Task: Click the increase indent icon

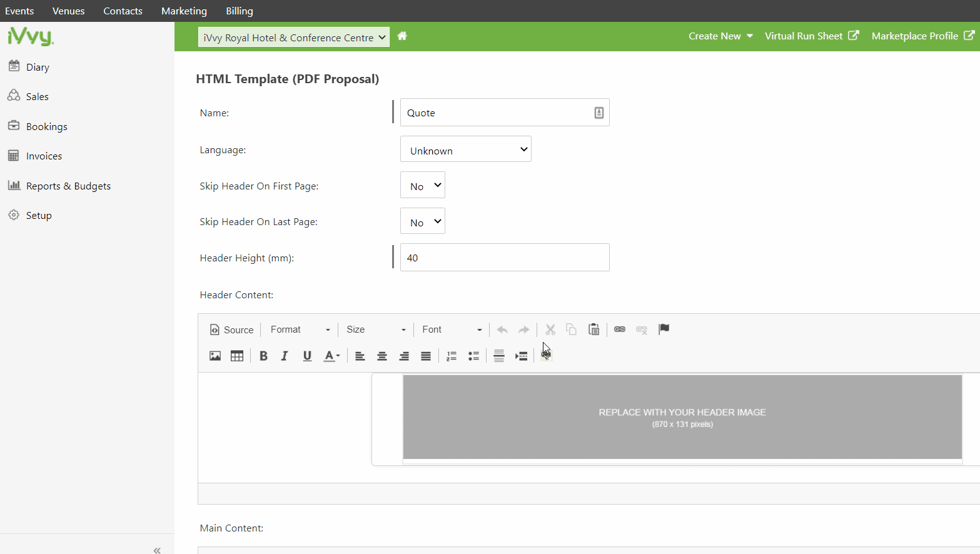Action: (521, 355)
